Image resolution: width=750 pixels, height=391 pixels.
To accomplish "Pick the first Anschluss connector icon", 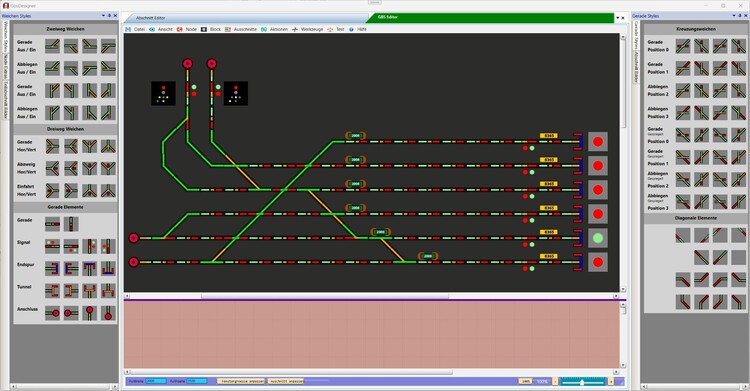I will tap(53, 313).
